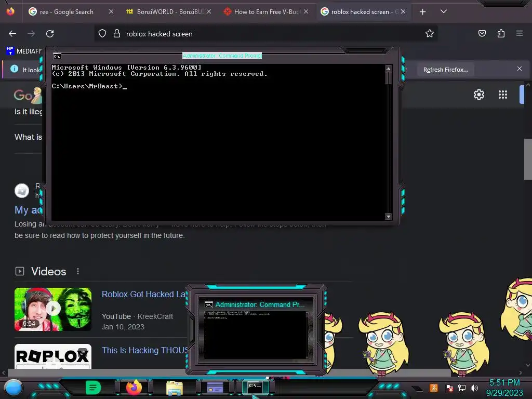This screenshot has width=532, height=399.
Task: Click Command Prompt scroll down arrow
Action: 388,216
